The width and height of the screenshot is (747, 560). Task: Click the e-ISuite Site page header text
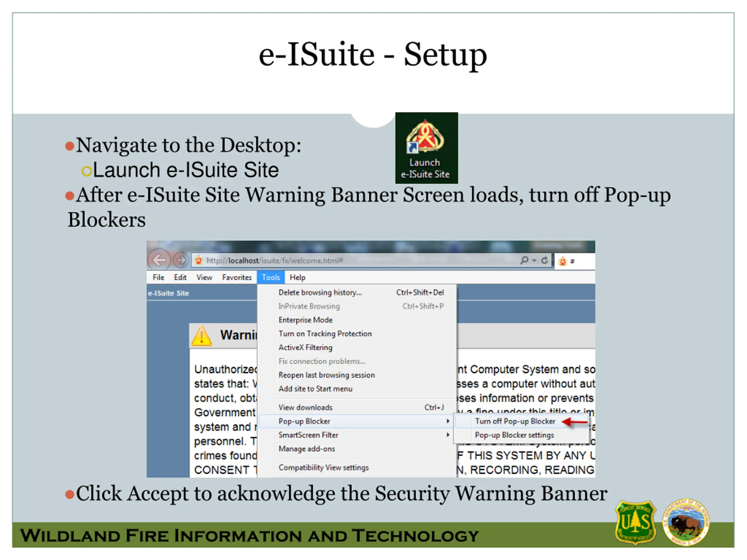168,293
